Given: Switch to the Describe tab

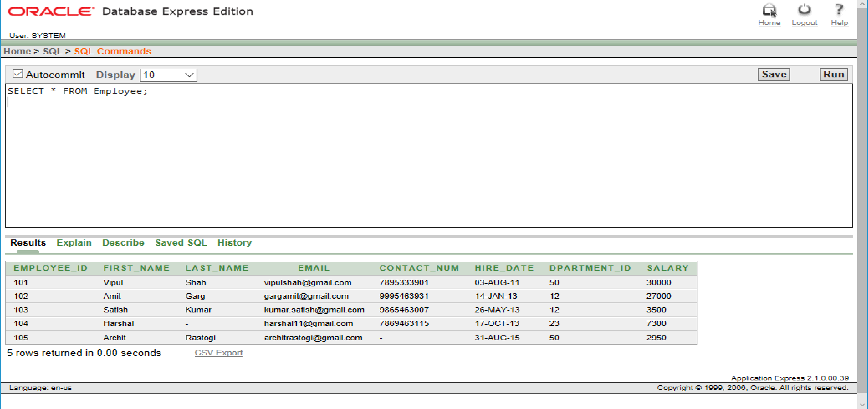Looking at the screenshot, I should tap(123, 243).
